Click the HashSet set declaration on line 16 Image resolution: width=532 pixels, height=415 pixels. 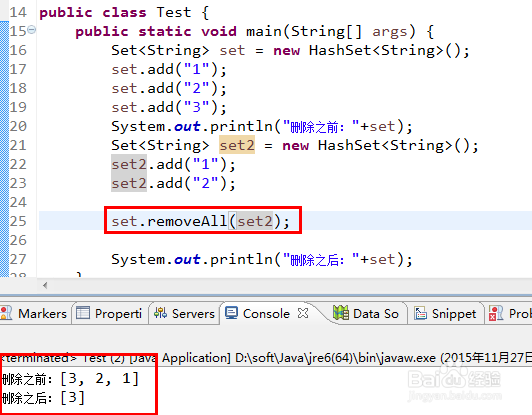(290, 51)
